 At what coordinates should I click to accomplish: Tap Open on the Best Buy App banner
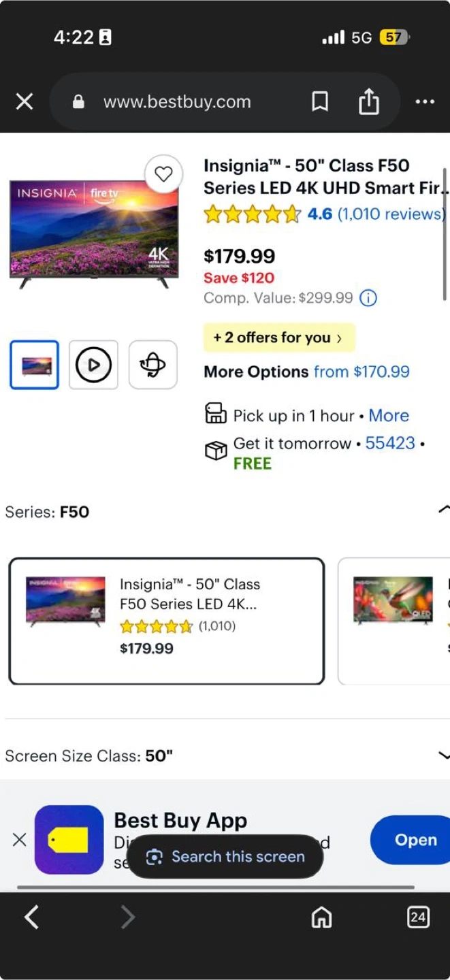coord(415,840)
